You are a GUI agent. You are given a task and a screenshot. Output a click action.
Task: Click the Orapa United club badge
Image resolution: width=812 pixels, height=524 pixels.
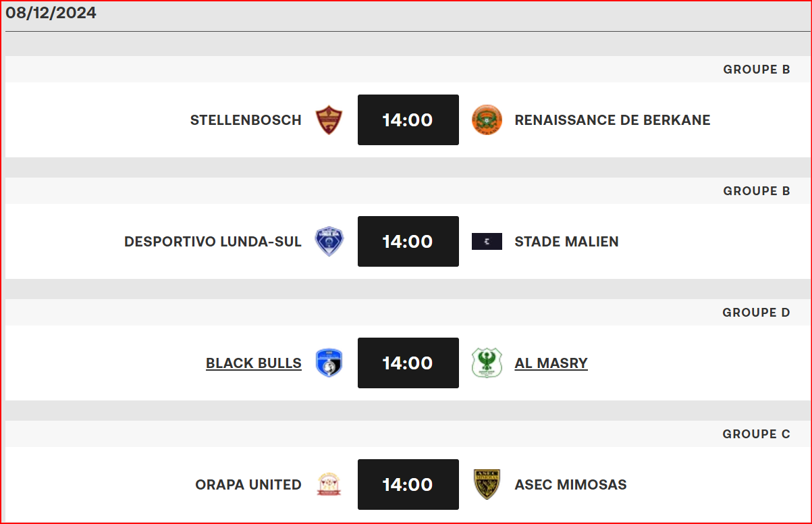point(329,484)
